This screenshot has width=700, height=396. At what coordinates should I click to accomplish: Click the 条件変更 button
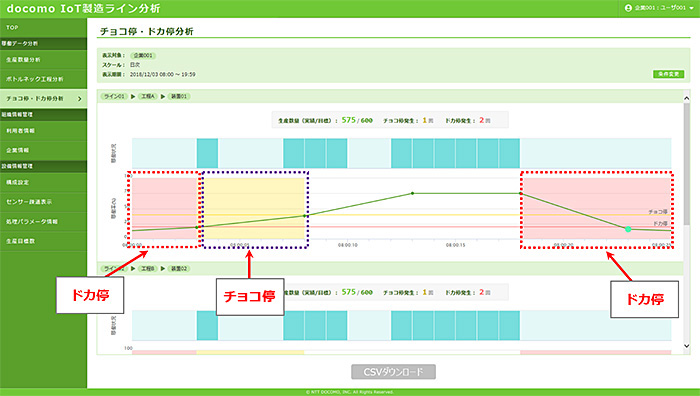(x=668, y=74)
